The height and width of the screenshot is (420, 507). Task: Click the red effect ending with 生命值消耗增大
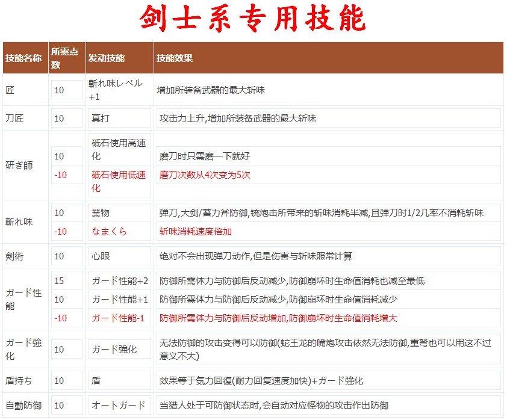click(x=278, y=318)
